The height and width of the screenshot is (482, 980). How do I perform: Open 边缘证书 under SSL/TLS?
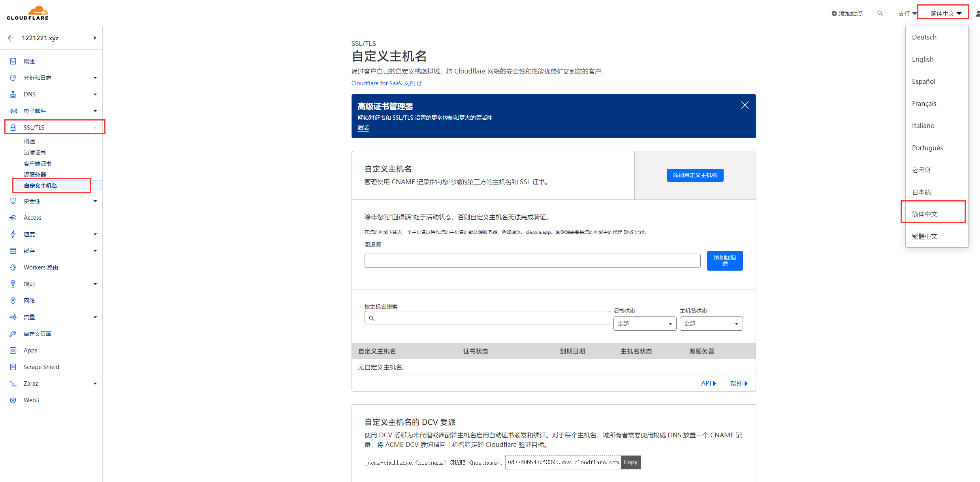pyautogui.click(x=35, y=153)
